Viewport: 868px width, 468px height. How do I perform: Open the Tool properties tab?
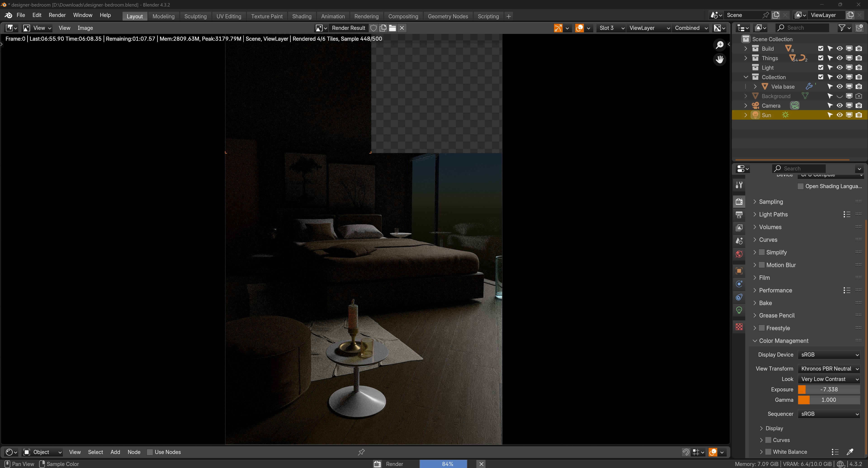(739, 185)
